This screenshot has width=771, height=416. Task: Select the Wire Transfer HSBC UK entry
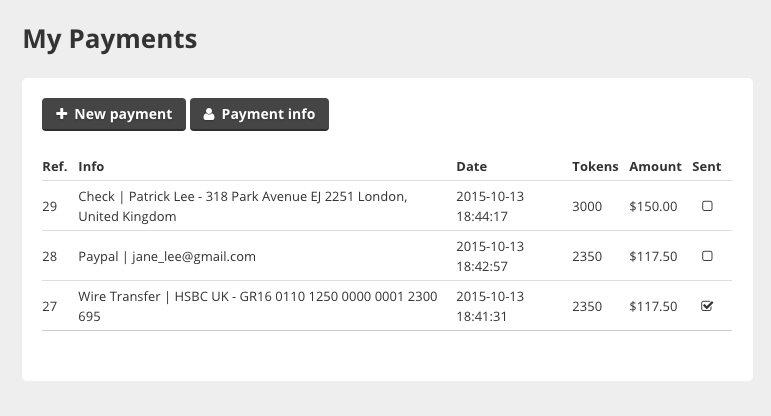(x=258, y=306)
